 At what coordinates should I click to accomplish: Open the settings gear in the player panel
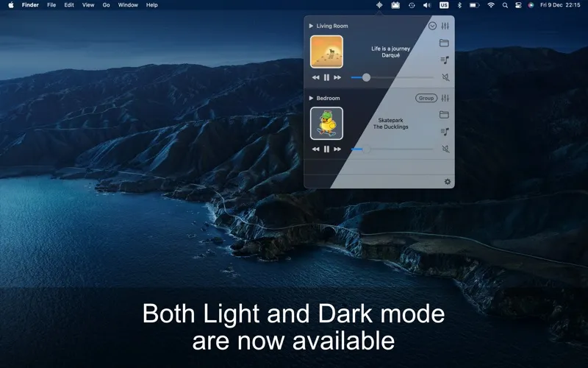(448, 182)
